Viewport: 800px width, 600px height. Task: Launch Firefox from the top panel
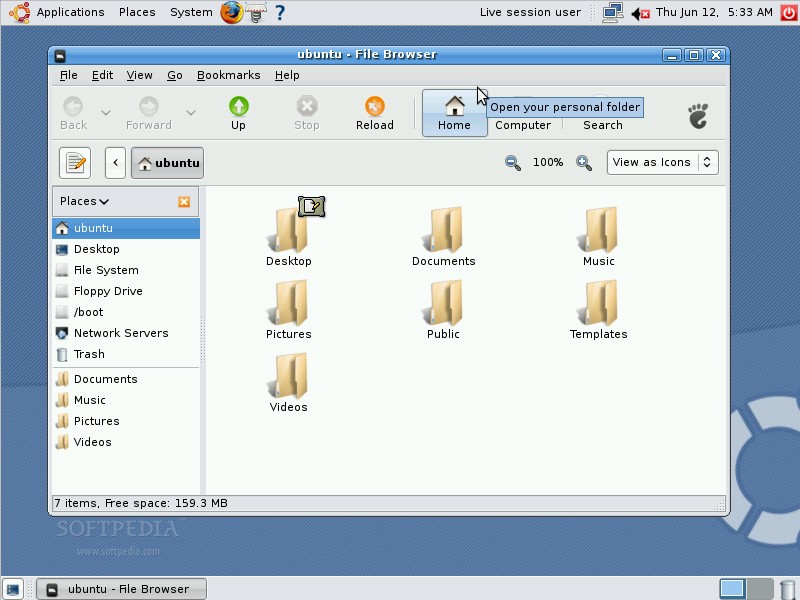pos(232,13)
